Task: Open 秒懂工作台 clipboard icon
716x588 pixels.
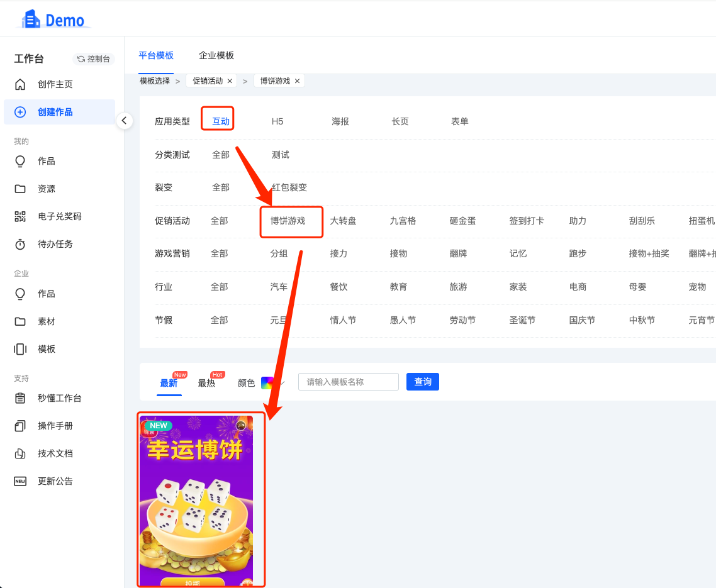Action: point(20,398)
